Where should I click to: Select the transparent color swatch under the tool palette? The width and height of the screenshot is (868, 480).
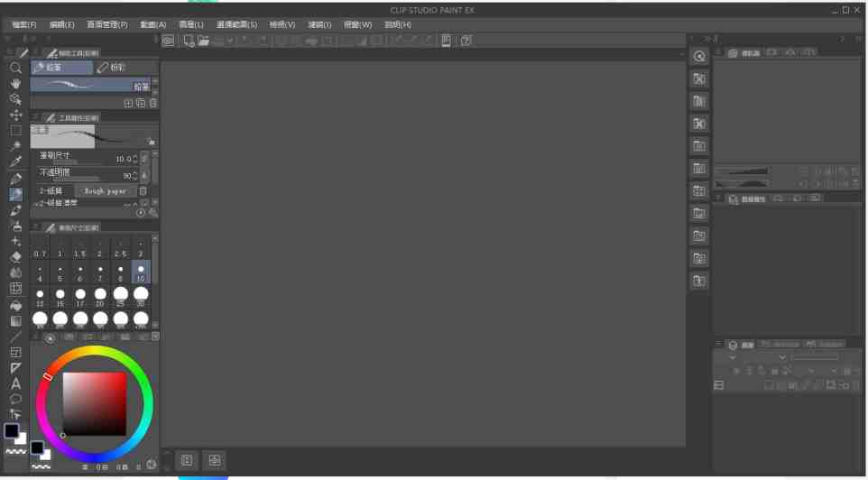point(15,452)
